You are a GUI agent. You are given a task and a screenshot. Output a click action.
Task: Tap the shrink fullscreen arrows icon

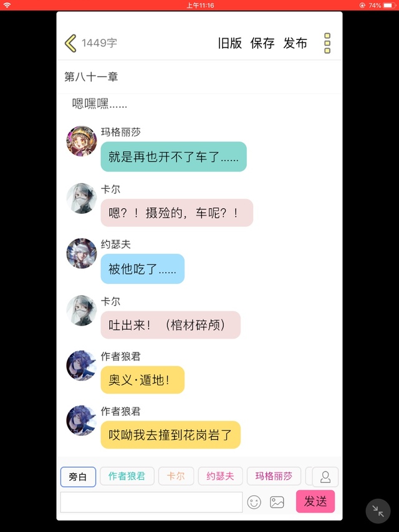[x=378, y=511]
